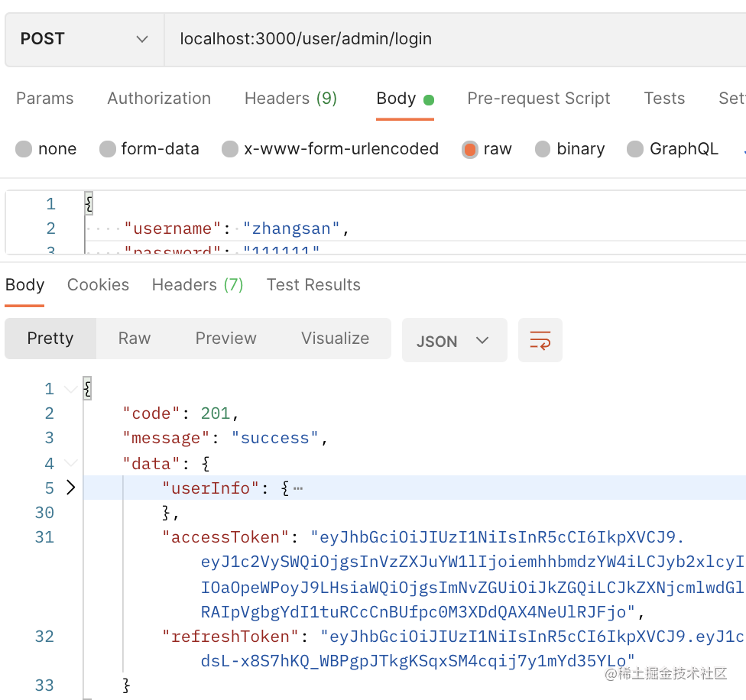Switch response view to Preview
Image resolution: width=746 pixels, height=700 pixels.
click(225, 339)
